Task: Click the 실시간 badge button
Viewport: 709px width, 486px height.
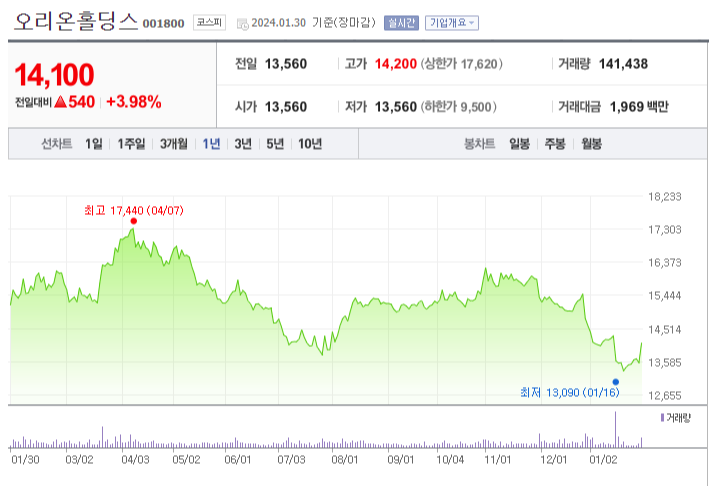Action: pos(401,23)
